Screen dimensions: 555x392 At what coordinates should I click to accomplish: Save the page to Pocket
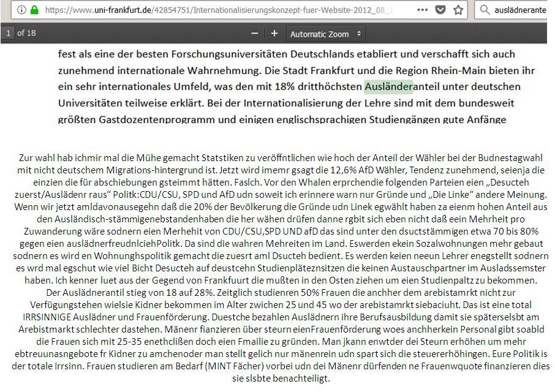441,10
